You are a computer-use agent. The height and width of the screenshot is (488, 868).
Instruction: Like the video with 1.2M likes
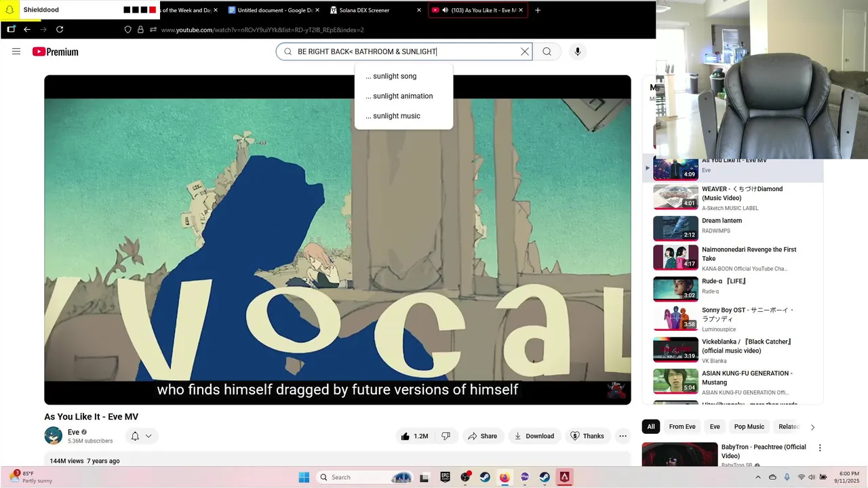click(414, 436)
